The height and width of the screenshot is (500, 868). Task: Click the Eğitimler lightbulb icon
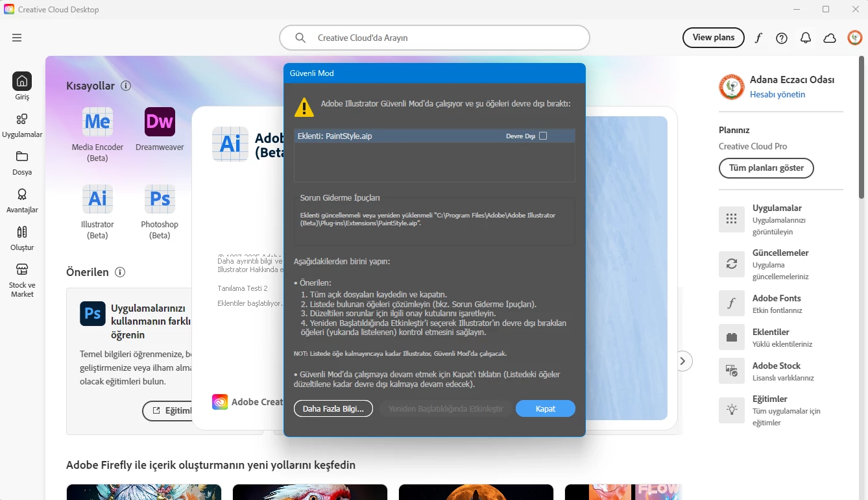click(x=732, y=410)
